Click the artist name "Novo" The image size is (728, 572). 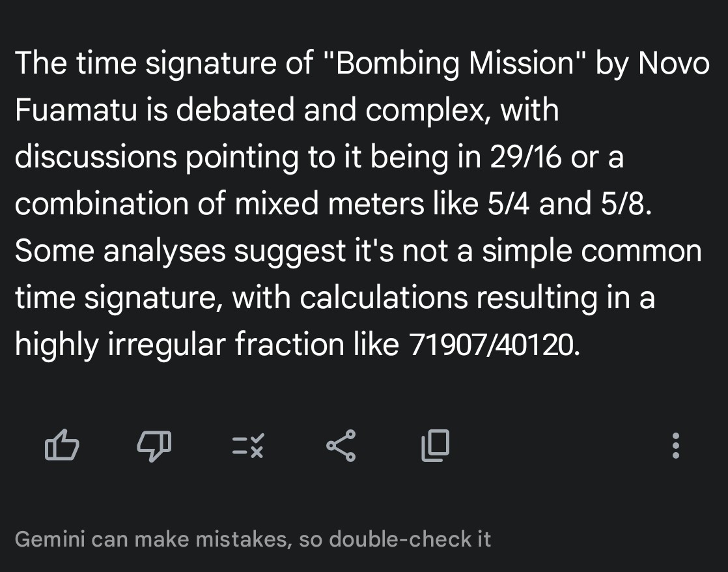click(x=673, y=63)
